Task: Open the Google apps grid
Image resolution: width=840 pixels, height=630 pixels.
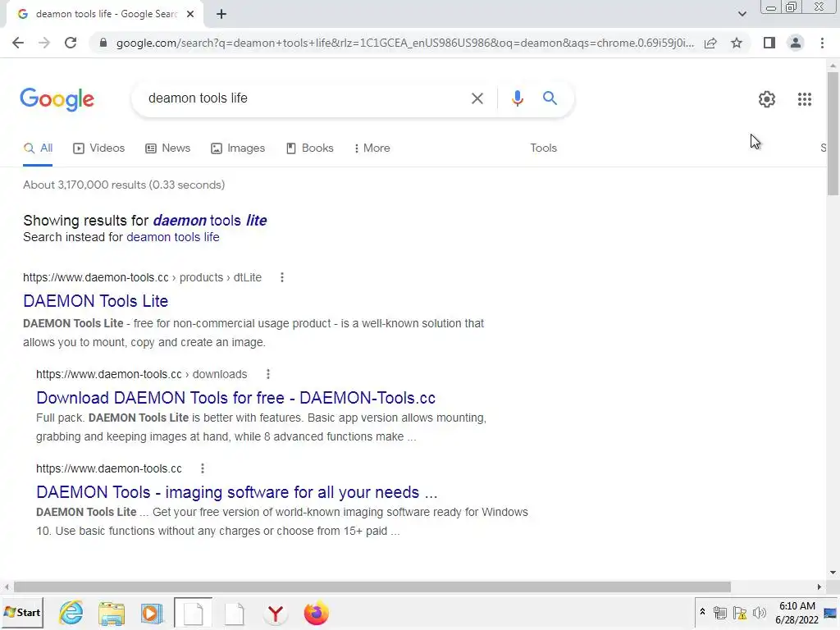Action: (805, 99)
